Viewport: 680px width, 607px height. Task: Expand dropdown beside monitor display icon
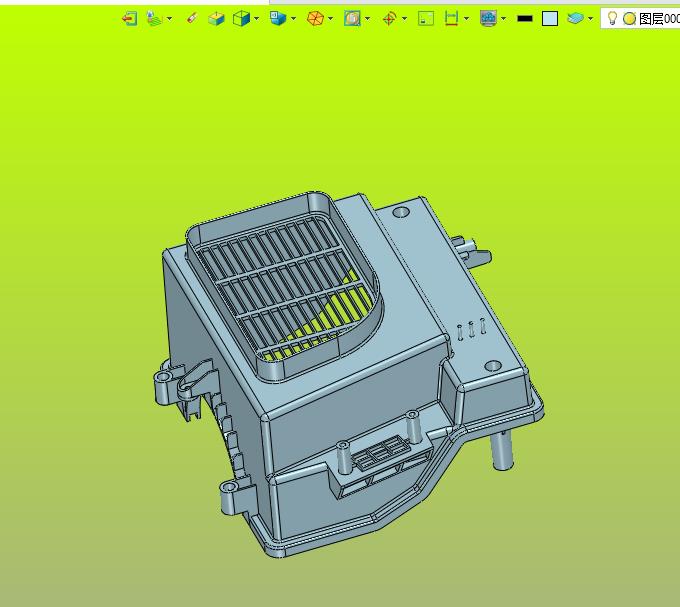point(503,19)
